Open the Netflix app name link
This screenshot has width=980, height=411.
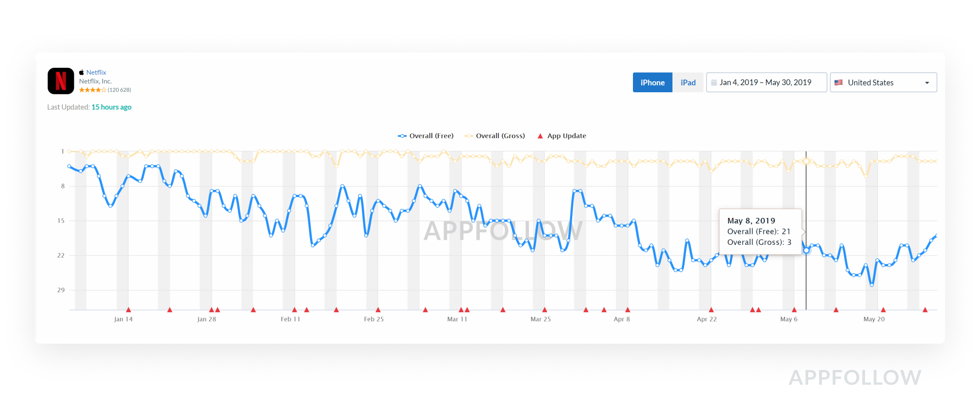(x=96, y=73)
